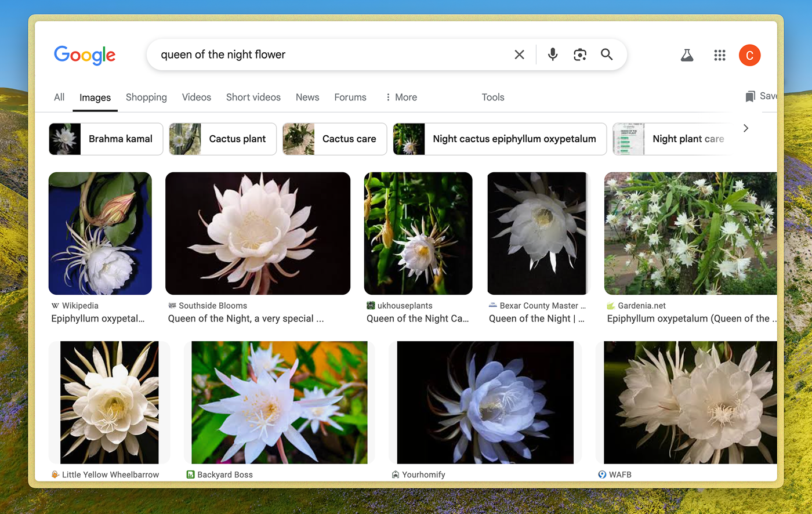Switch to the News tab

307,97
